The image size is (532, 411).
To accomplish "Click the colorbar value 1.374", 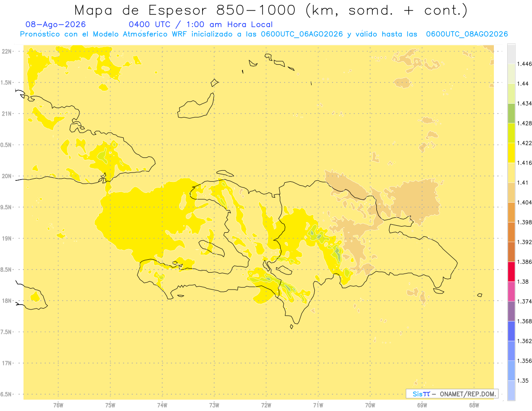I will 525,301.
